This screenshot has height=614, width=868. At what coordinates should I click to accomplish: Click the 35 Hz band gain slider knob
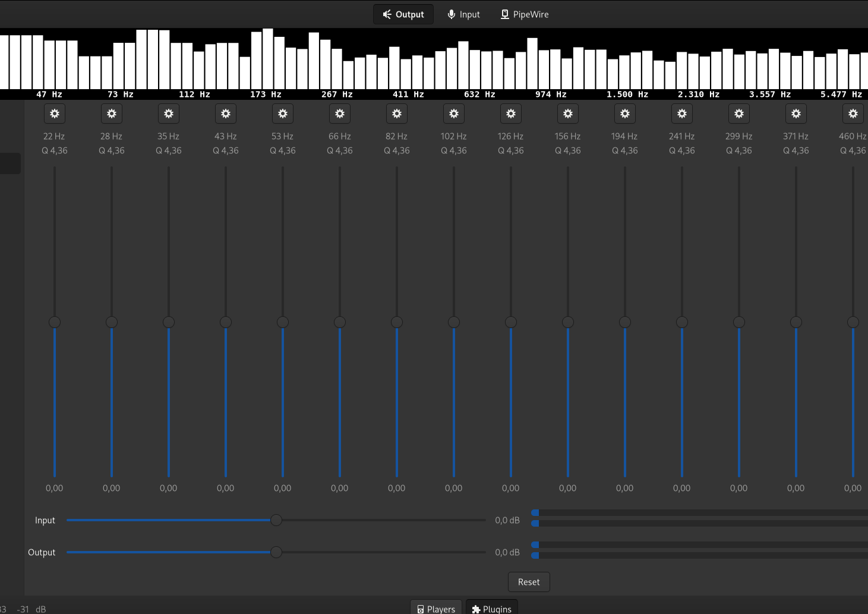[169, 322]
